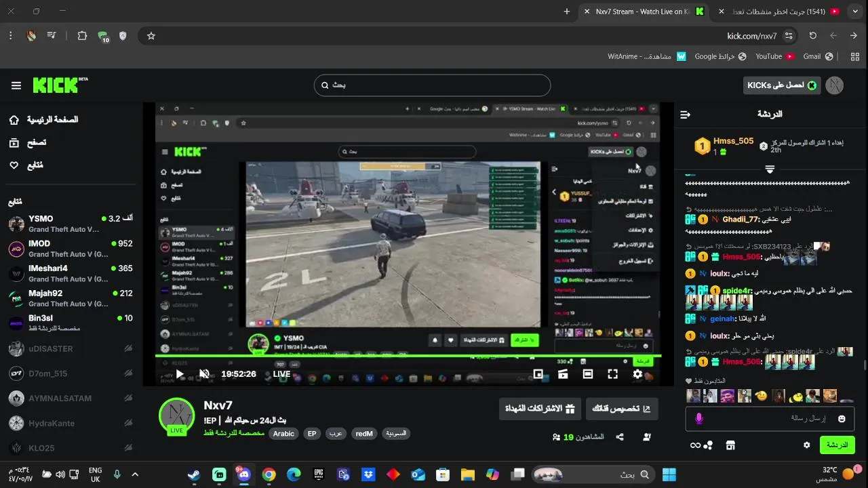Open video player settings gear

tap(637, 374)
